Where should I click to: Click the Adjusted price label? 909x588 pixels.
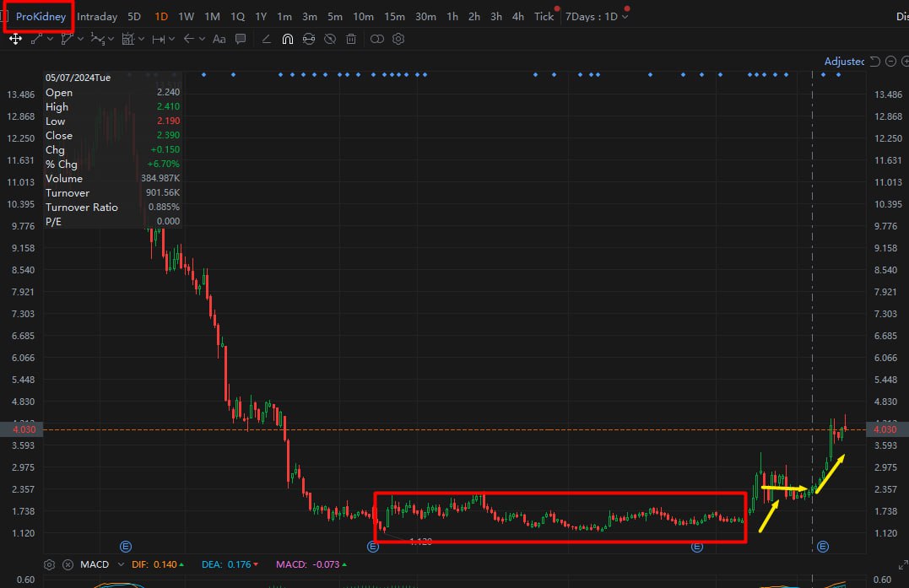(844, 62)
